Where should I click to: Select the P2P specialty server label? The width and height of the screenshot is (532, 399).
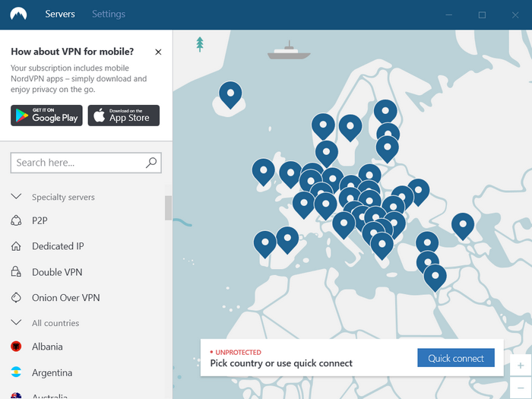pyautogui.click(x=40, y=220)
